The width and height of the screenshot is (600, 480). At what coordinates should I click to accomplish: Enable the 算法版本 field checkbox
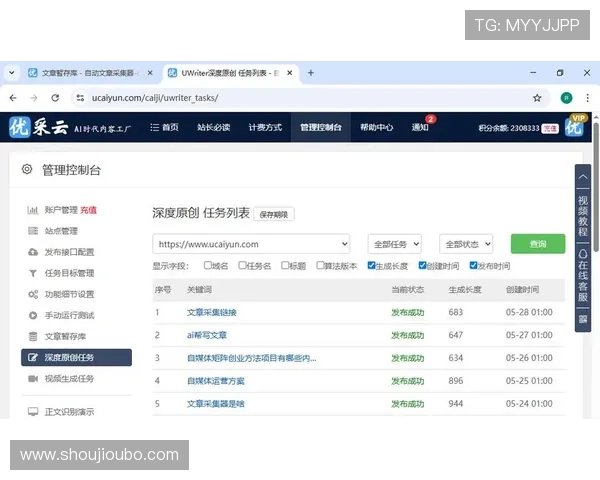[320, 265]
